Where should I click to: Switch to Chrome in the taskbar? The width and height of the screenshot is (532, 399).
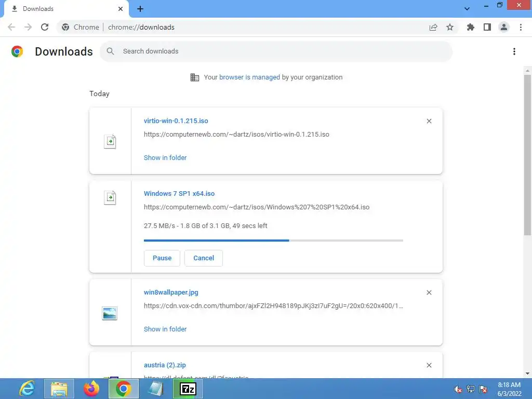(124, 389)
